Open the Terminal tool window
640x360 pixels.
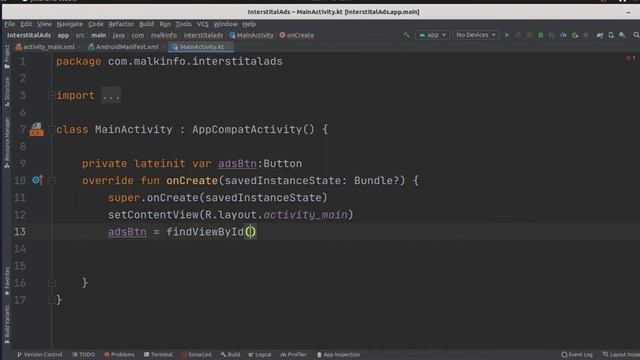pyautogui.click(x=158, y=355)
